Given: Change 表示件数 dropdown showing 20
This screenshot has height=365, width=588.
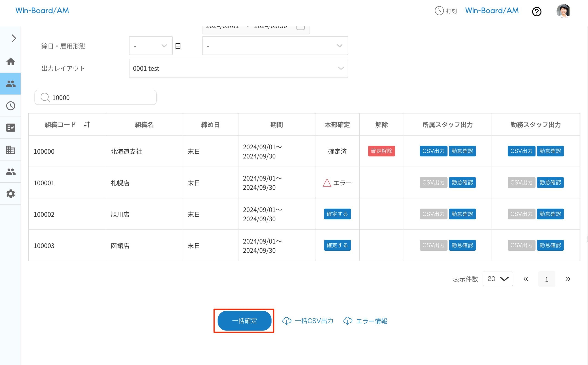Looking at the screenshot, I should click(x=497, y=279).
